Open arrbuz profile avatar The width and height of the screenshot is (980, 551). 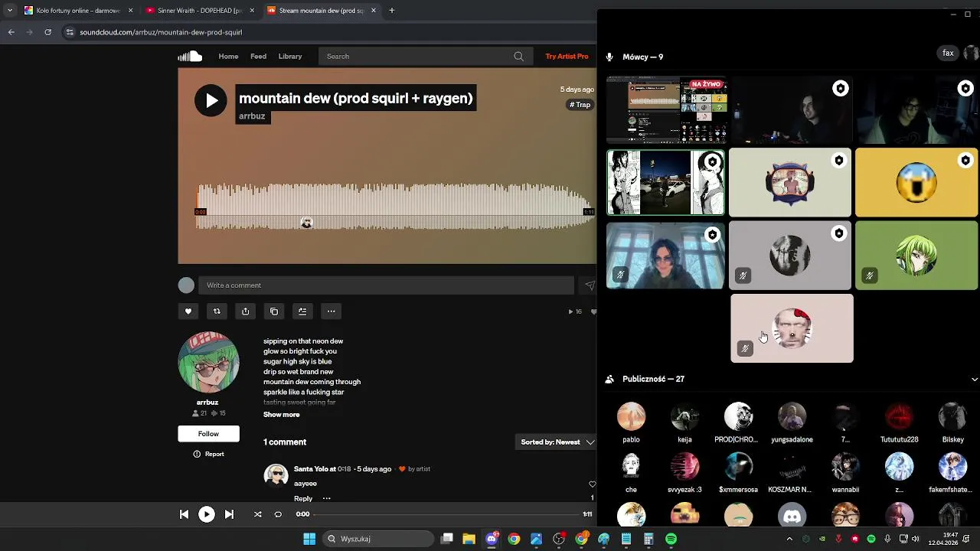(x=208, y=363)
